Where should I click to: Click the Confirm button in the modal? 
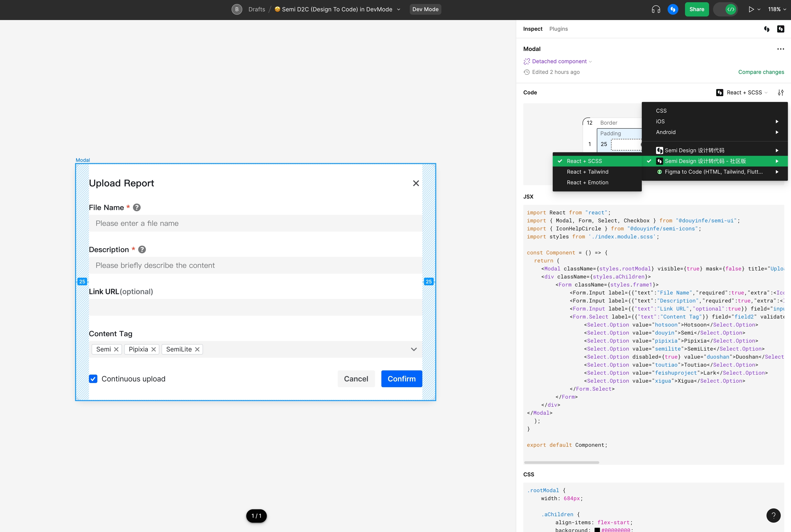coord(402,379)
